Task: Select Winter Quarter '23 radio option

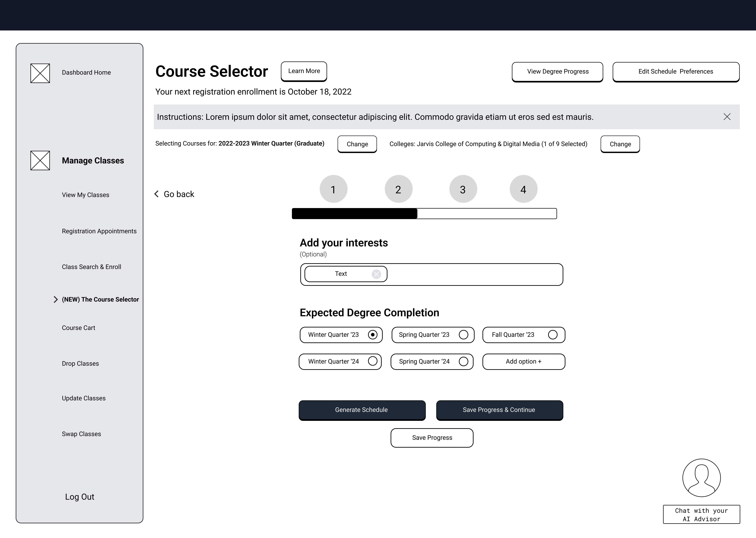Action: [x=373, y=335]
